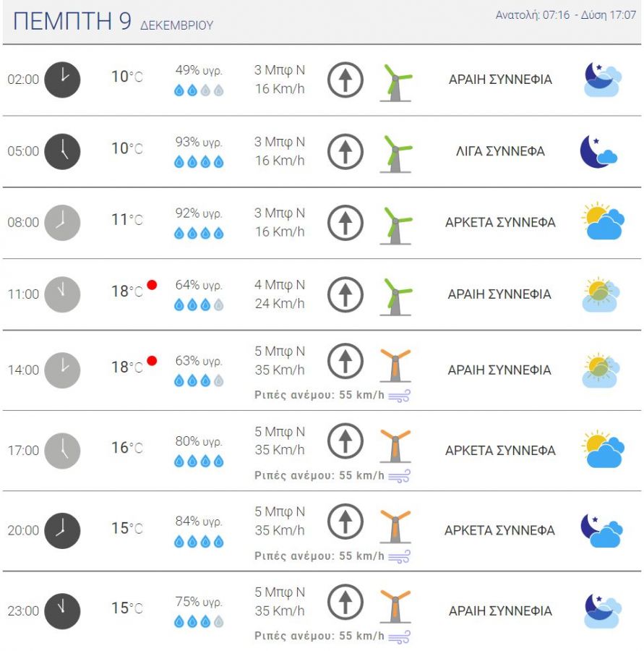Screen dimensions: 644x651
Task: Click the hazy sun icon at 11:00
Action: tap(600, 294)
